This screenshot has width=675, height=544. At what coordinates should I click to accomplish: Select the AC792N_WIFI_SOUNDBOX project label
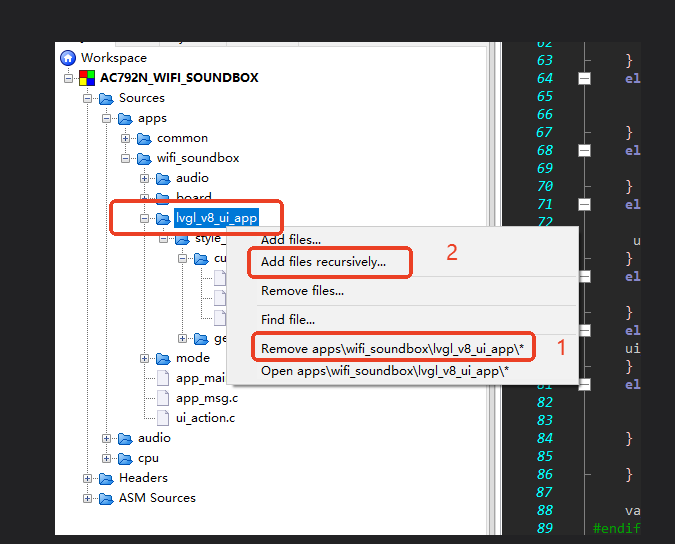(x=179, y=78)
